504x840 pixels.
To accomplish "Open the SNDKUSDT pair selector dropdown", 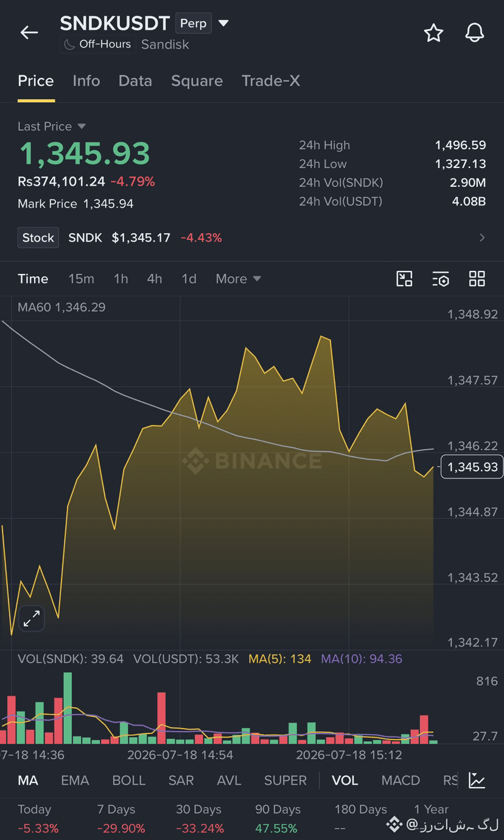I will (x=223, y=23).
